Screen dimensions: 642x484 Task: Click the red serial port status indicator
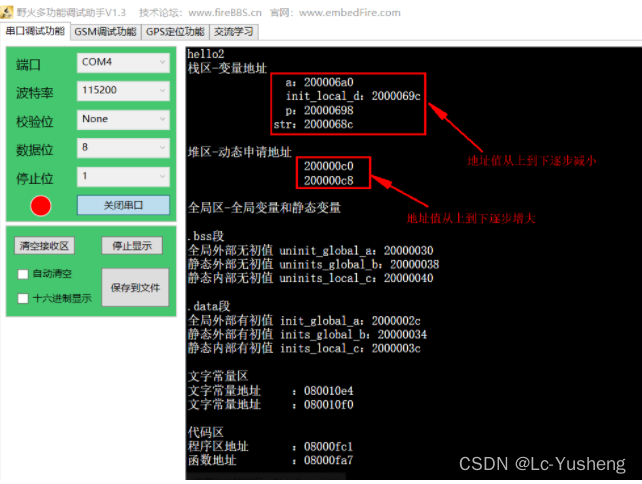pyautogui.click(x=41, y=206)
